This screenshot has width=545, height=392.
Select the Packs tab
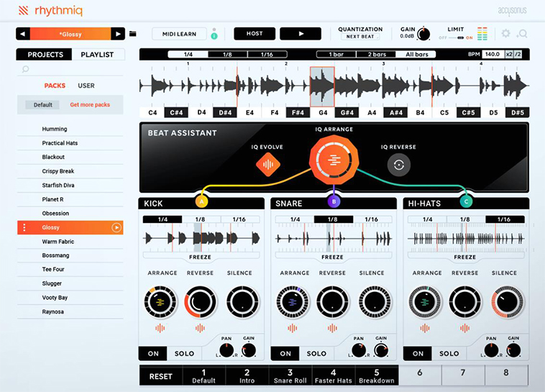pos(55,86)
